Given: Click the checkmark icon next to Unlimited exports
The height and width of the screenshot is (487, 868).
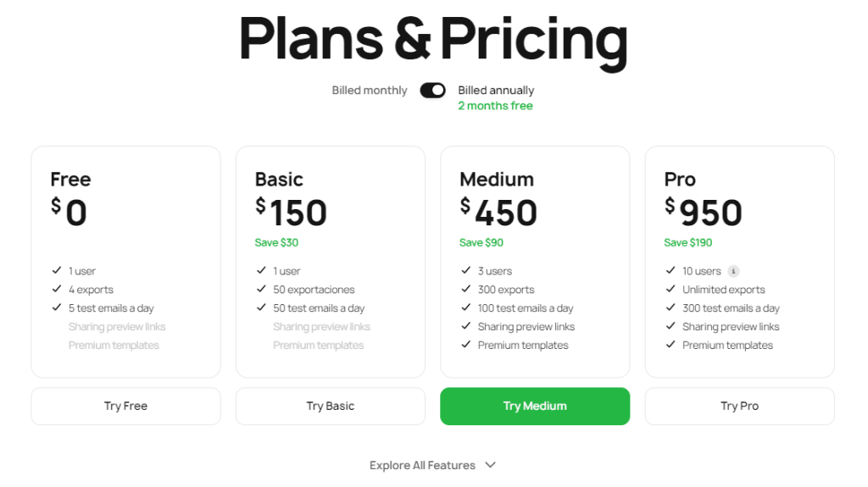Looking at the screenshot, I should (x=670, y=289).
